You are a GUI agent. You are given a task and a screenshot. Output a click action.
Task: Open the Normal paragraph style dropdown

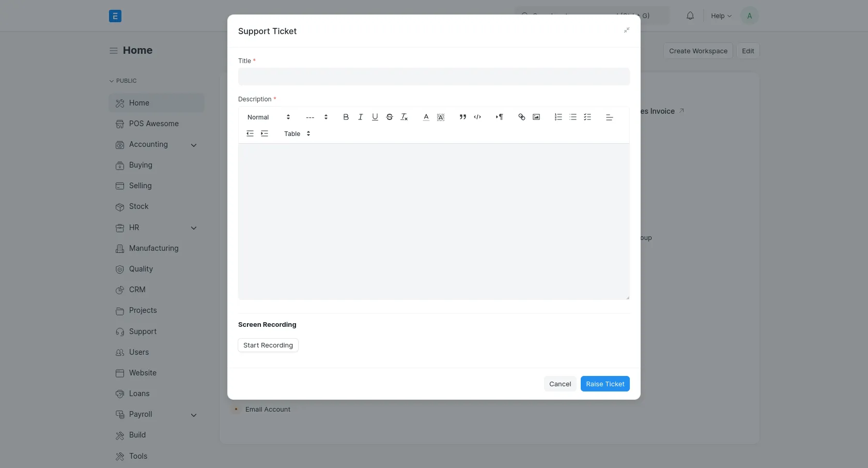[x=266, y=117]
